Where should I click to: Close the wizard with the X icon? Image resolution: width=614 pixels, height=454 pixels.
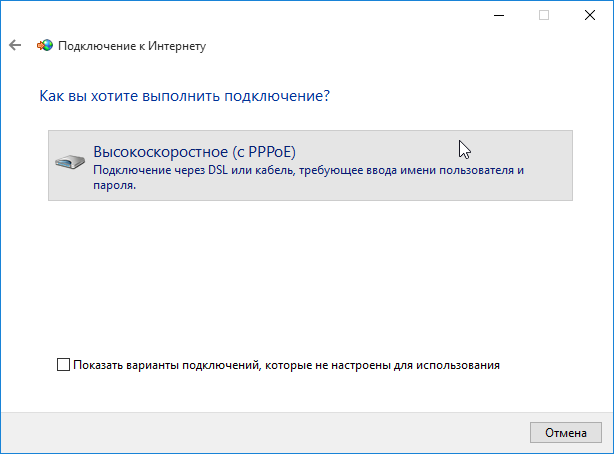(590, 15)
